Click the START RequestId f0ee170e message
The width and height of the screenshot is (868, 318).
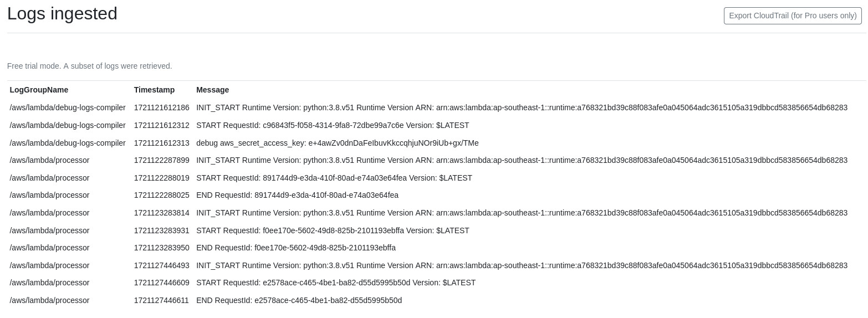tap(333, 230)
